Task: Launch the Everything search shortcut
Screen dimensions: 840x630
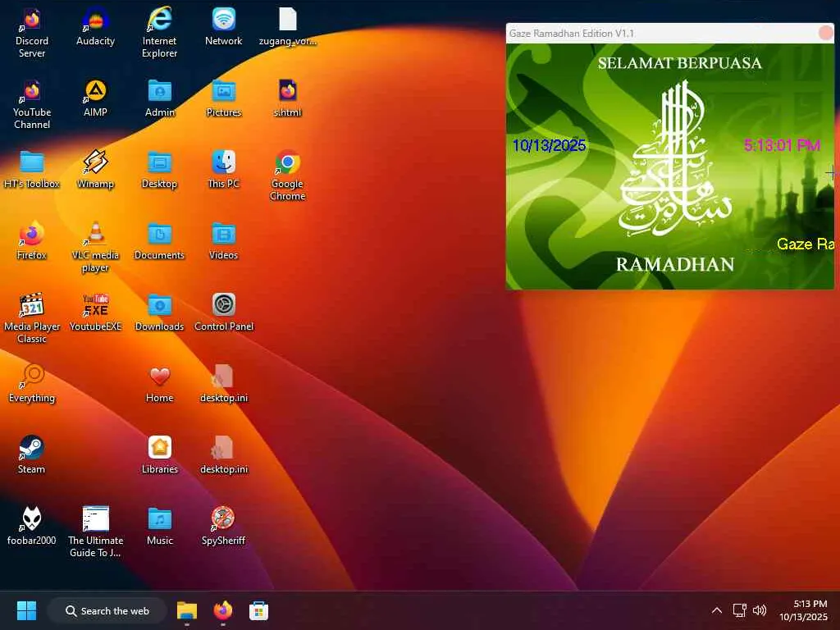Action: [x=32, y=384]
